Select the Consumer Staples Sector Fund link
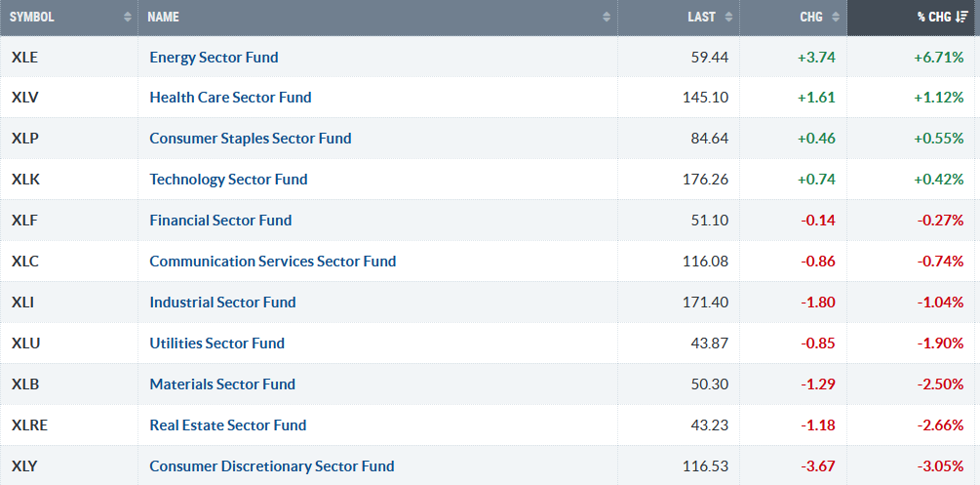980x485 pixels. tap(250, 138)
